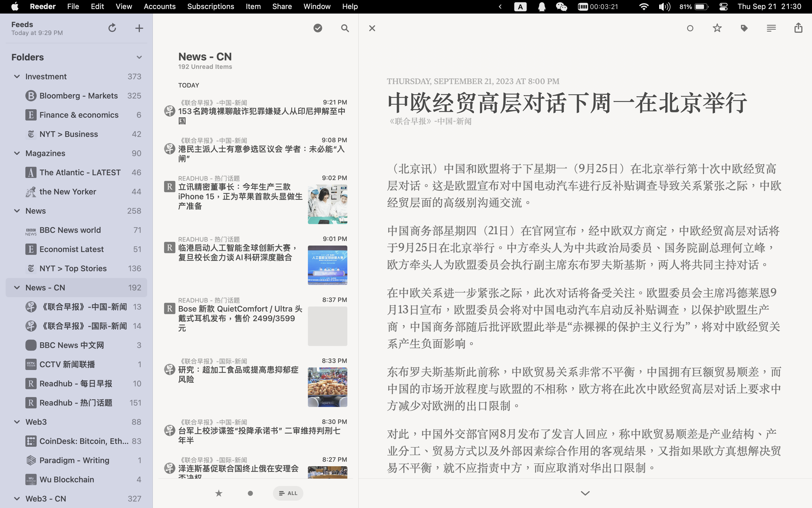This screenshot has height=508, width=812.
Task: Go to next article down chevron
Action: pyautogui.click(x=585, y=493)
